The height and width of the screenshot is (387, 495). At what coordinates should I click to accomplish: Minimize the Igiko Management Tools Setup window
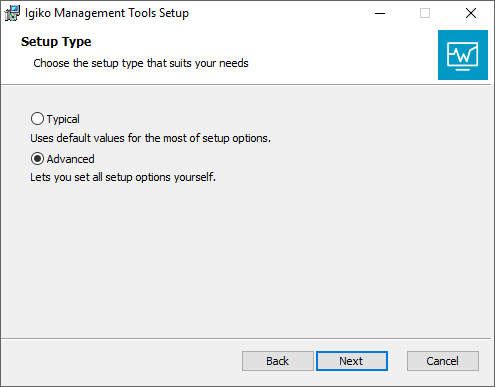(x=380, y=13)
